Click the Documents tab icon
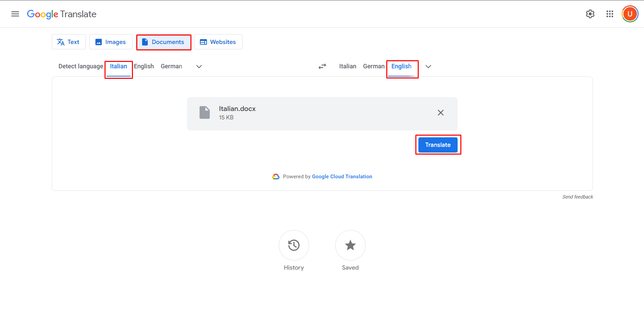 [x=145, y=42]
